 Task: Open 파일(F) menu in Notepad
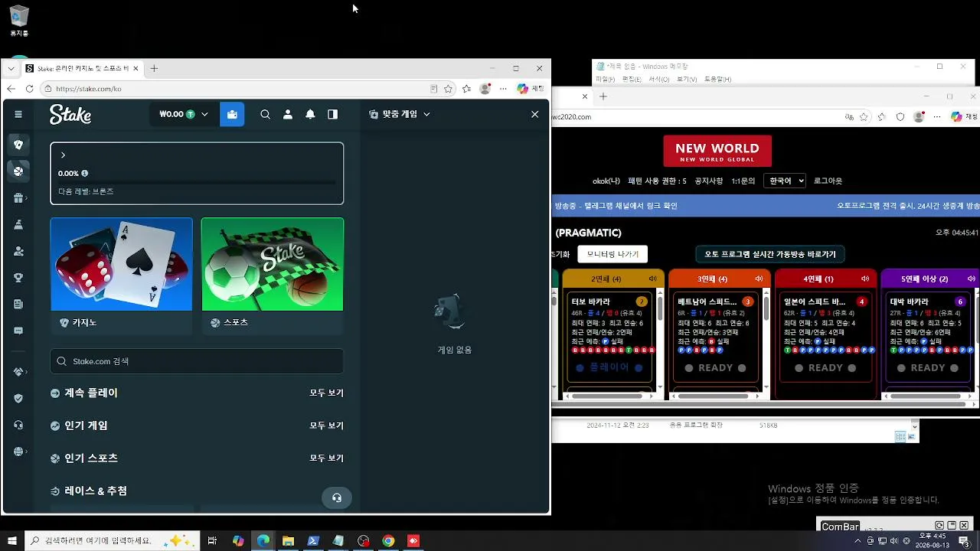605,79
